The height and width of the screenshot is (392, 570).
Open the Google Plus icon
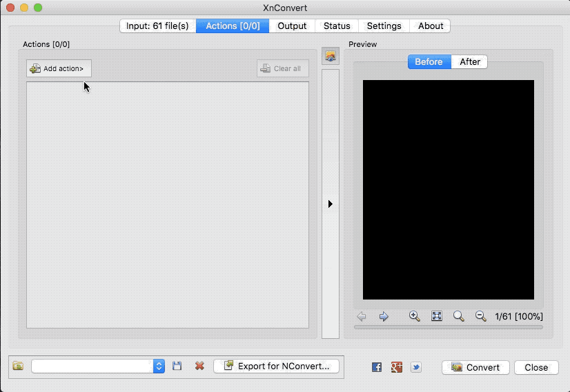tap(397, 367)
